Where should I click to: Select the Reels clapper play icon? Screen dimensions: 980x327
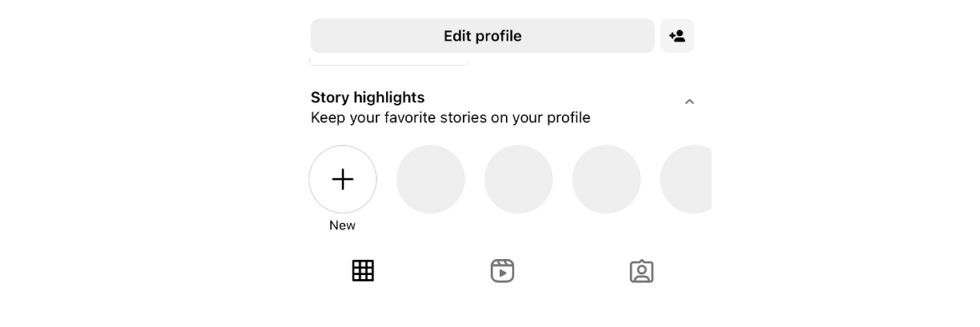click(x=502, y=271)
